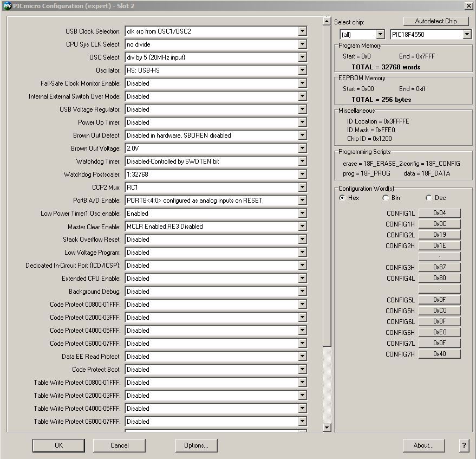Confirm with the OK button
This screenshot has width=476, height=459.
(x=58, y=445)
